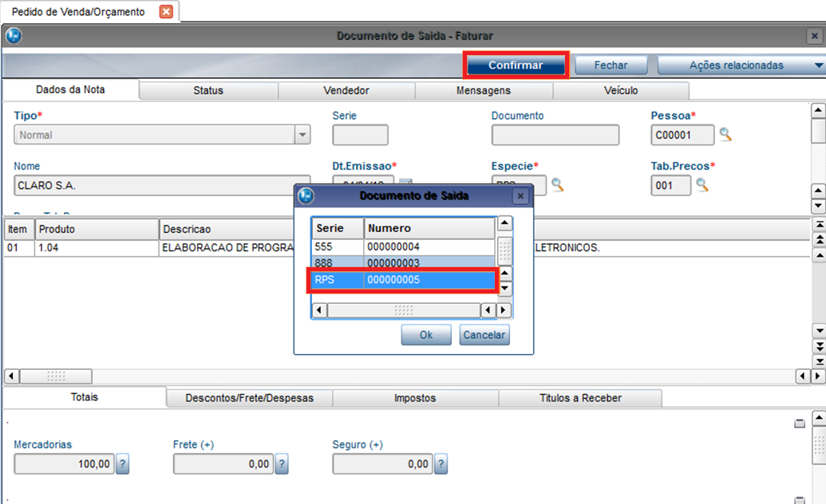Click the application logo in the title bar
The width and height of the screenshot is (826, 504).
pyautogui.click(x=14, y=36)
